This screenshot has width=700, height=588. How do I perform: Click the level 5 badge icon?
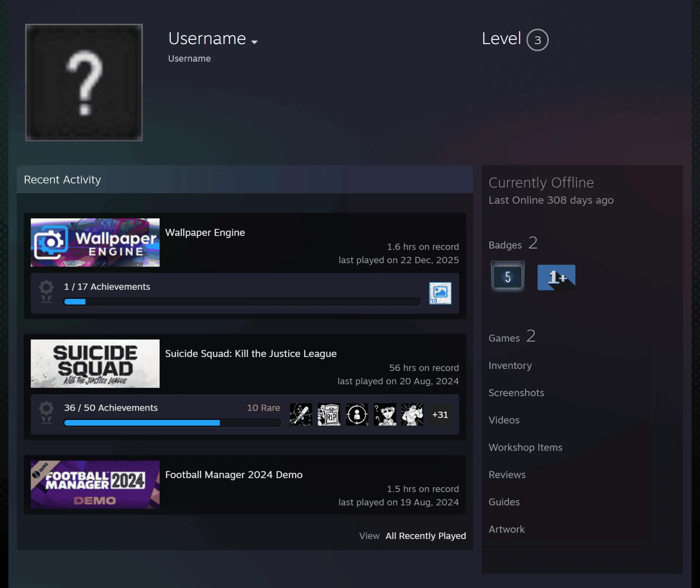[x=507, y=277]
